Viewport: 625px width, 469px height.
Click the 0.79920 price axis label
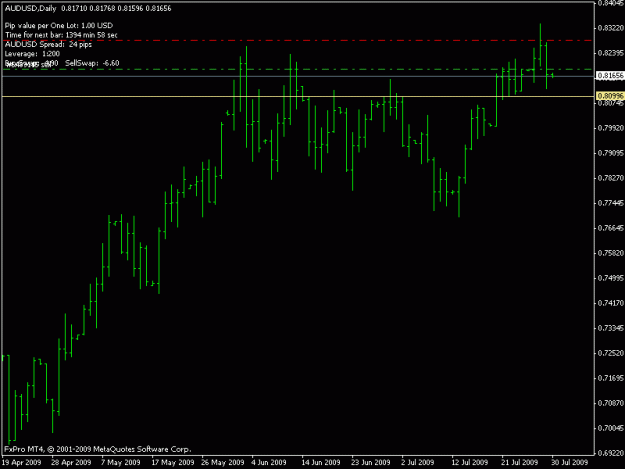[x=611, y=128]
